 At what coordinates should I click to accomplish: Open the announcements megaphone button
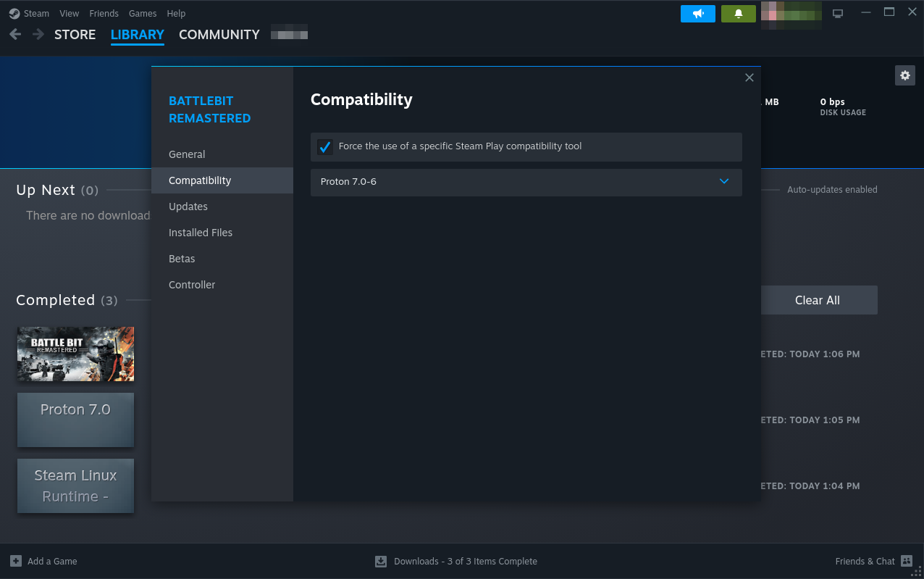coord(697,13)
